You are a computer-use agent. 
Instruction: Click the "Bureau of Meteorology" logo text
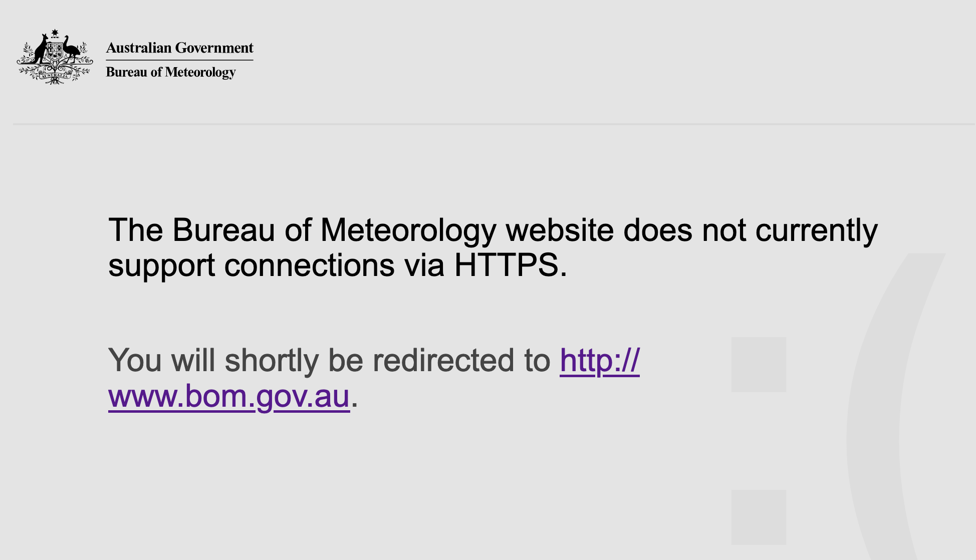[x=170, y=72]
